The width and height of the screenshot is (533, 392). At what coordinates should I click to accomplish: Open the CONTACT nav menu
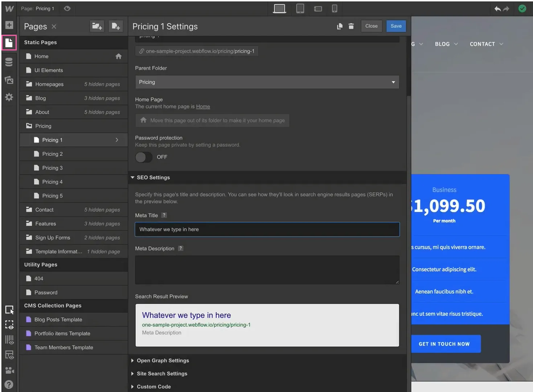coord(487,44)
